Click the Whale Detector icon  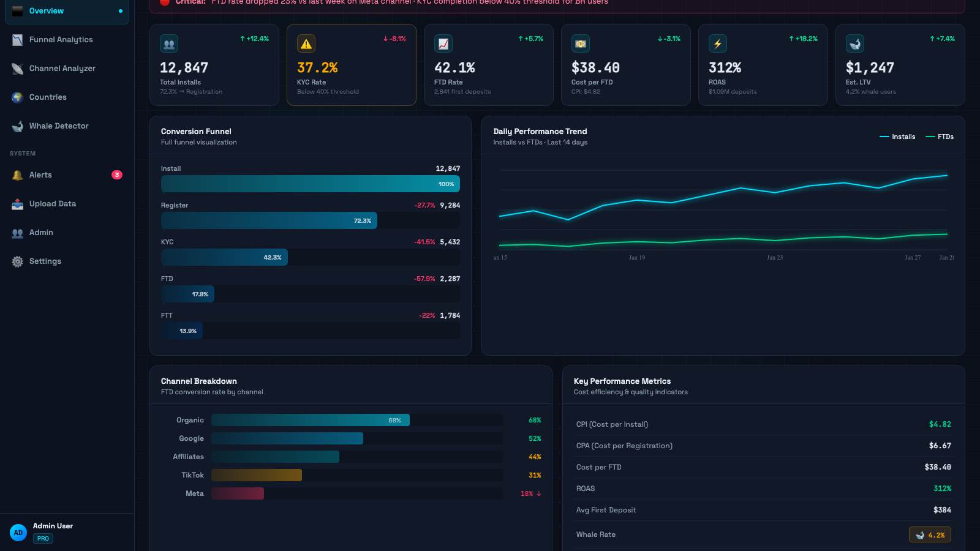pos(17,126)
